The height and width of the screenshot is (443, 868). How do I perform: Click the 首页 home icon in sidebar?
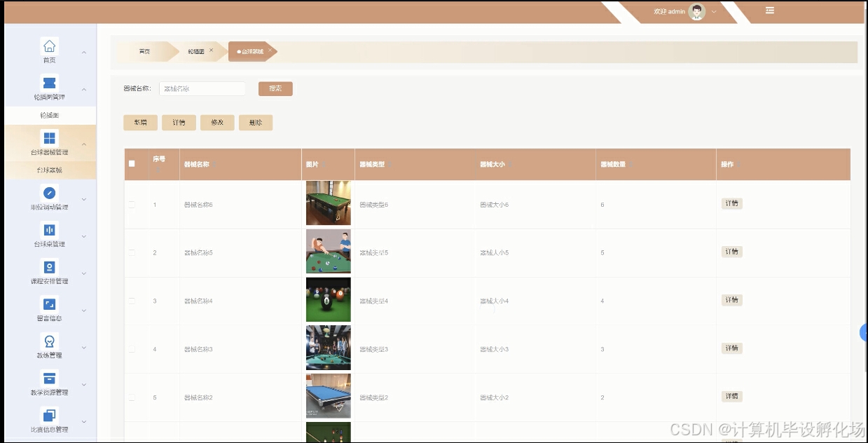[49, 46]
